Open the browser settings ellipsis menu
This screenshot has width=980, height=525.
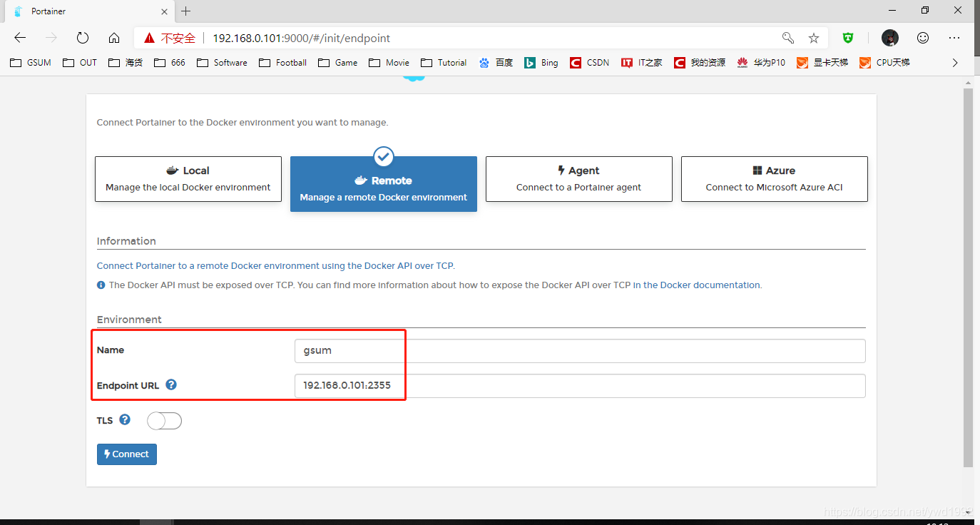pyautogui.click(x=954, y=38)
